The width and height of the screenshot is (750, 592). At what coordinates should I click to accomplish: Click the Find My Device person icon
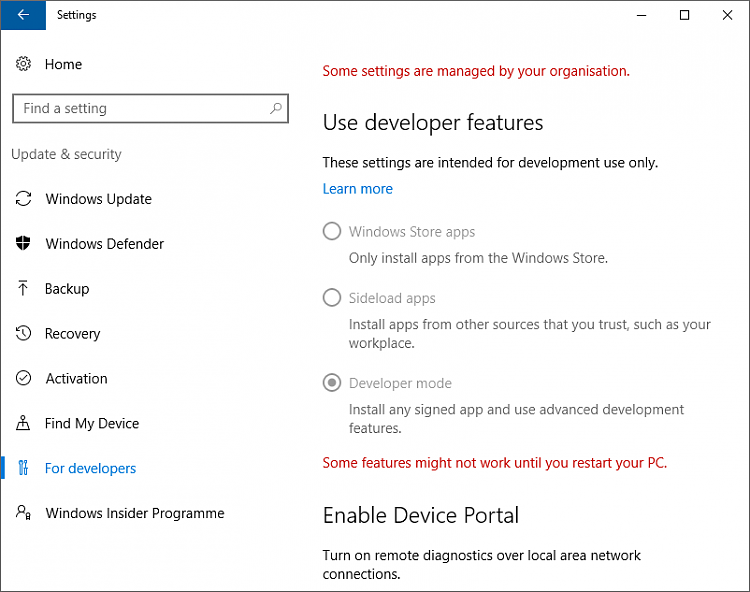tap(23, 423)
